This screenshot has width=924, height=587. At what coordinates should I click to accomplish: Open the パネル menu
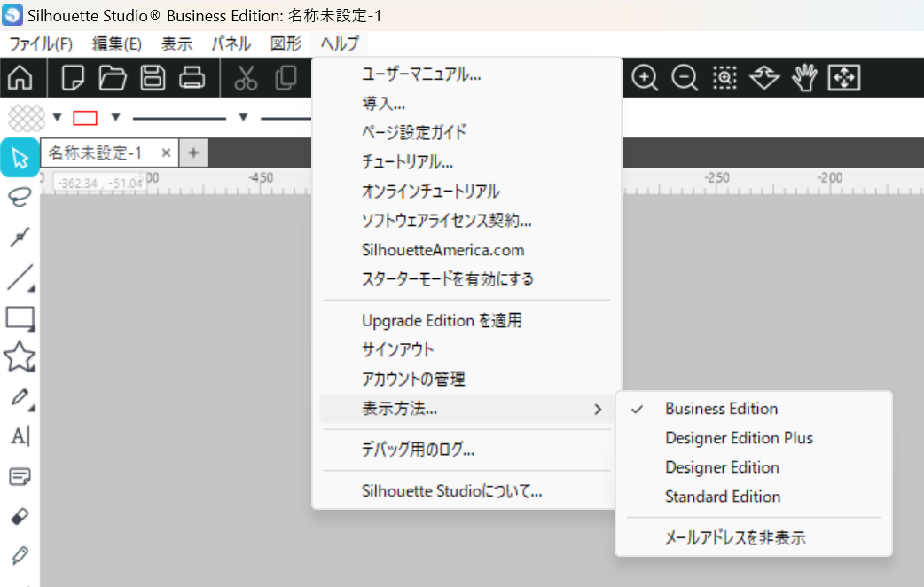pyautogui.click(x=231, y=43)
